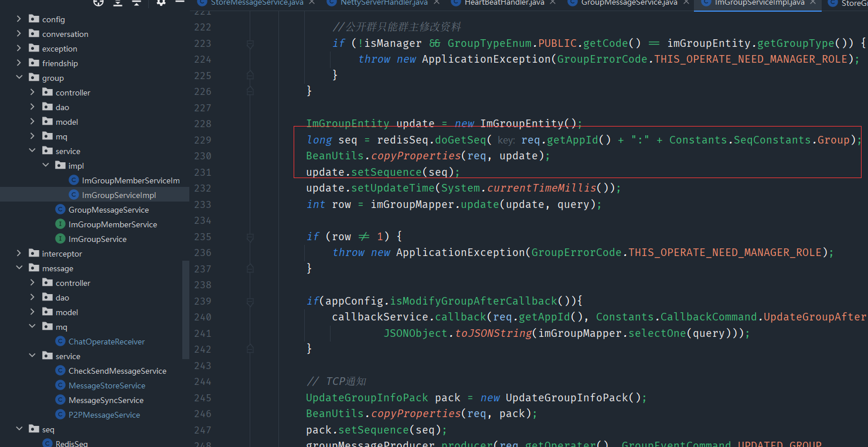This screenshot has height=447, width=868.
Task: Click the ImGroupMemberServiceIm class icon
Action: pos(74,180)
